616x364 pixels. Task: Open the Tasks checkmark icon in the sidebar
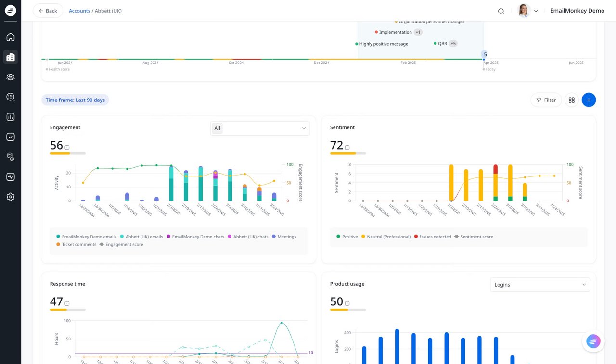tap(11, 137)
